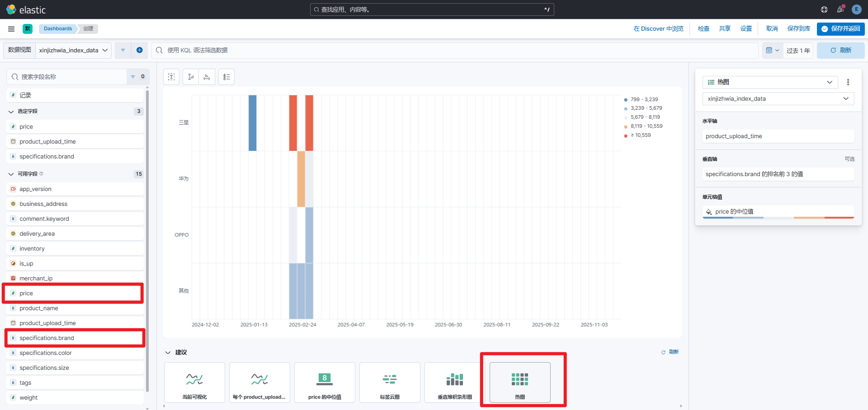
Task: Click the 保存并返回 button
Action: pos(841,28)
